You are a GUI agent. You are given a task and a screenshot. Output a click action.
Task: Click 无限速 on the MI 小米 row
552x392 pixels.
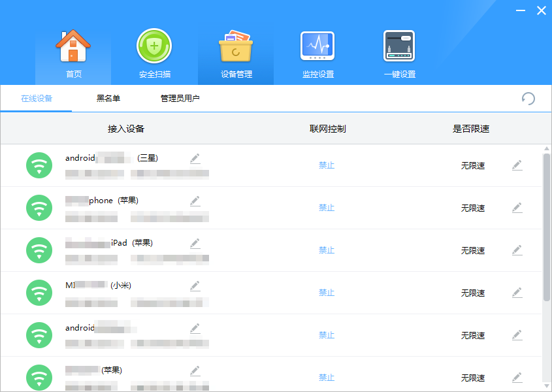[474, 293]
